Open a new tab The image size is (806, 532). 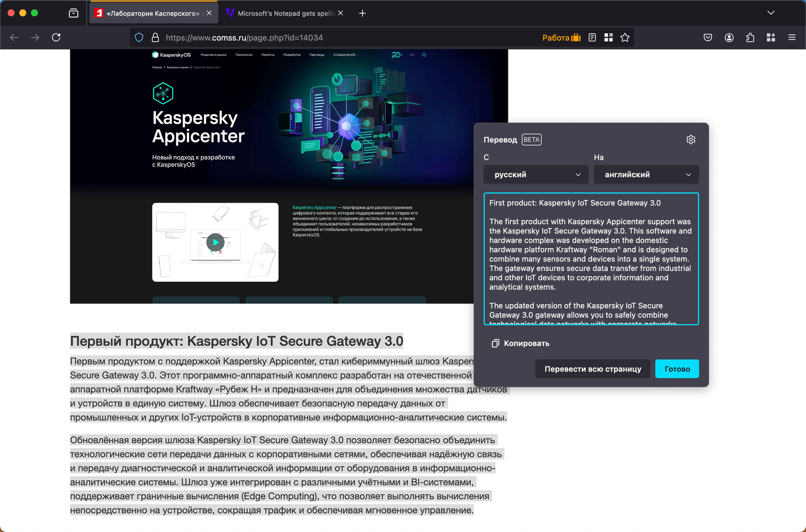(x=363, y=13)
